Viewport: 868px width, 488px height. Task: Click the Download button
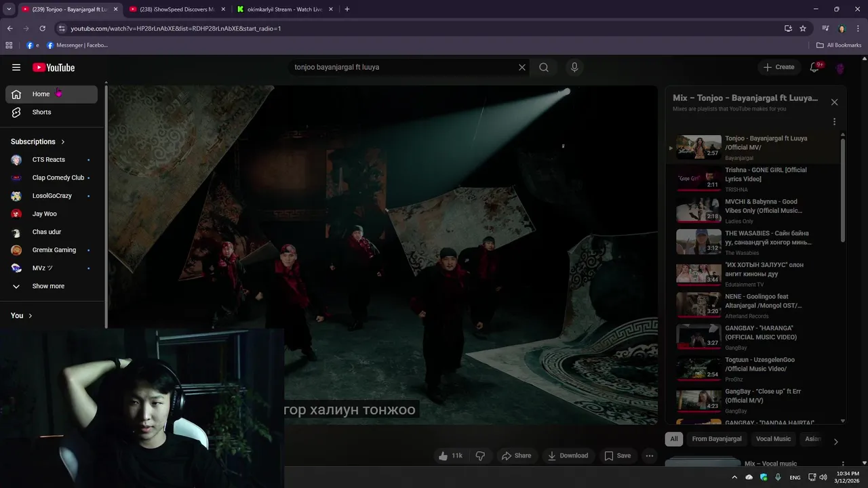coord(568,455)
